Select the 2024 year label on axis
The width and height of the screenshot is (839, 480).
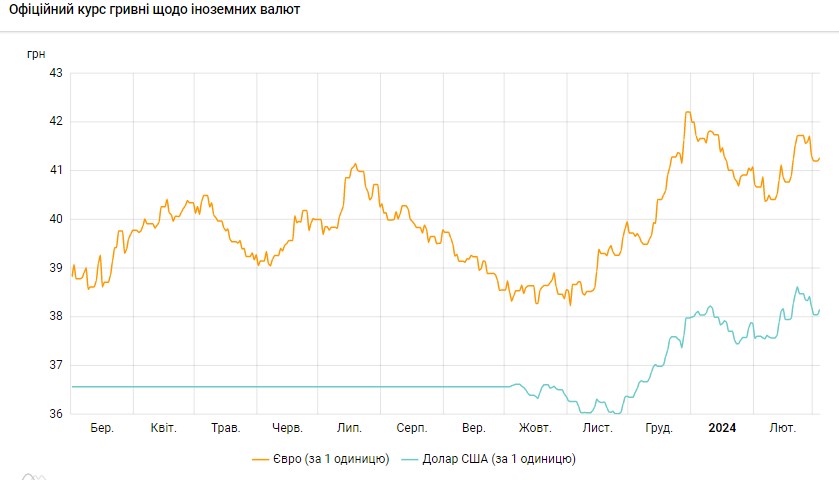pos(722,428)
